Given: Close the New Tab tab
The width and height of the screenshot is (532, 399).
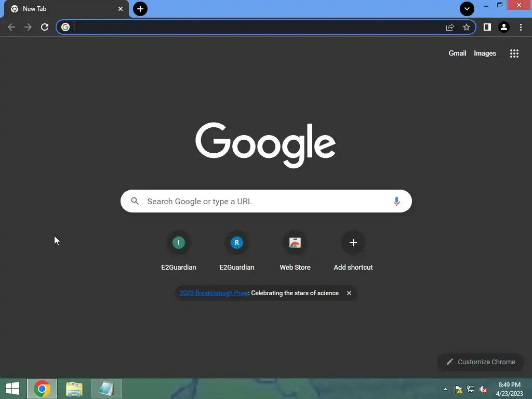Looking at the screenshot, I should point(121,9).
